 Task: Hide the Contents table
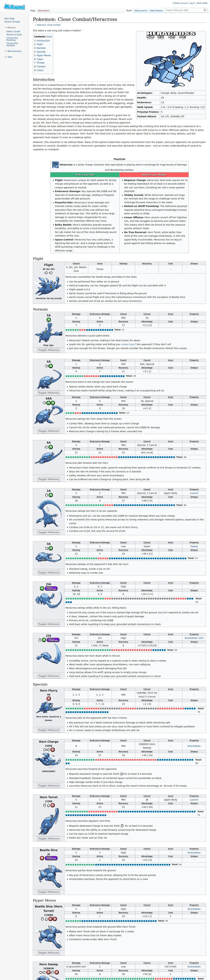point(49,37)
